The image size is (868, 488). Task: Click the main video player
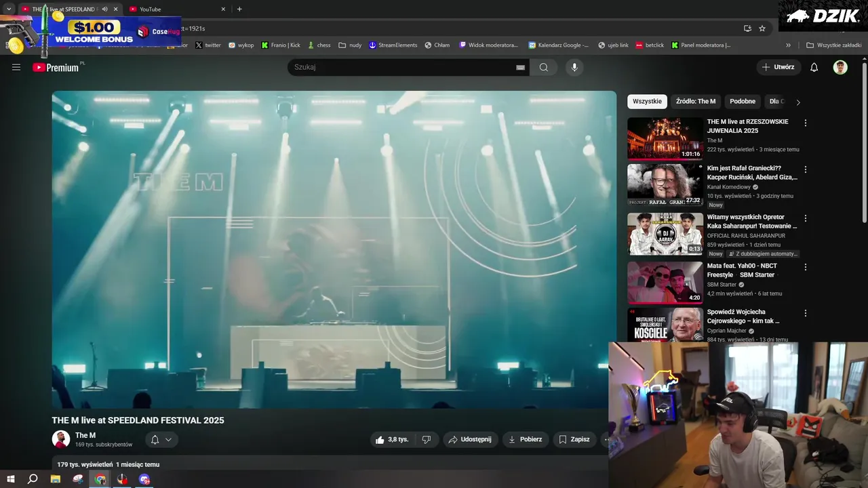pos(334,249)
